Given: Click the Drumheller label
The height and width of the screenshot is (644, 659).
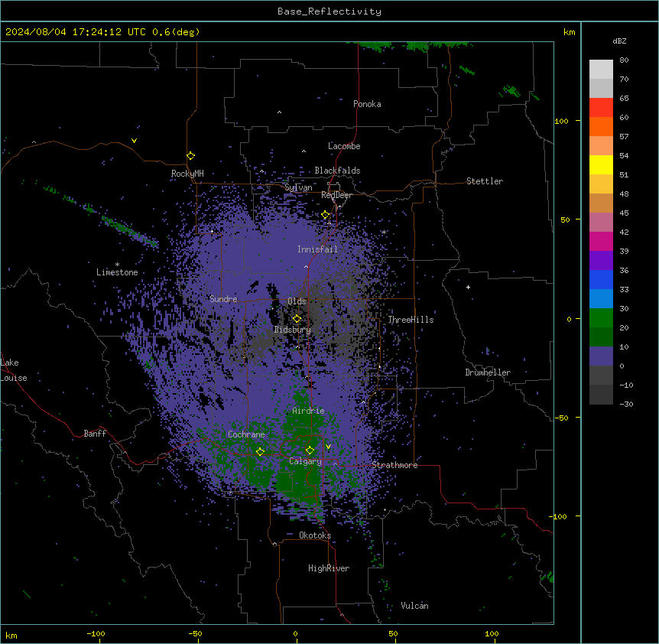Looking at the screenshot, I should click(x=488, y=372).
